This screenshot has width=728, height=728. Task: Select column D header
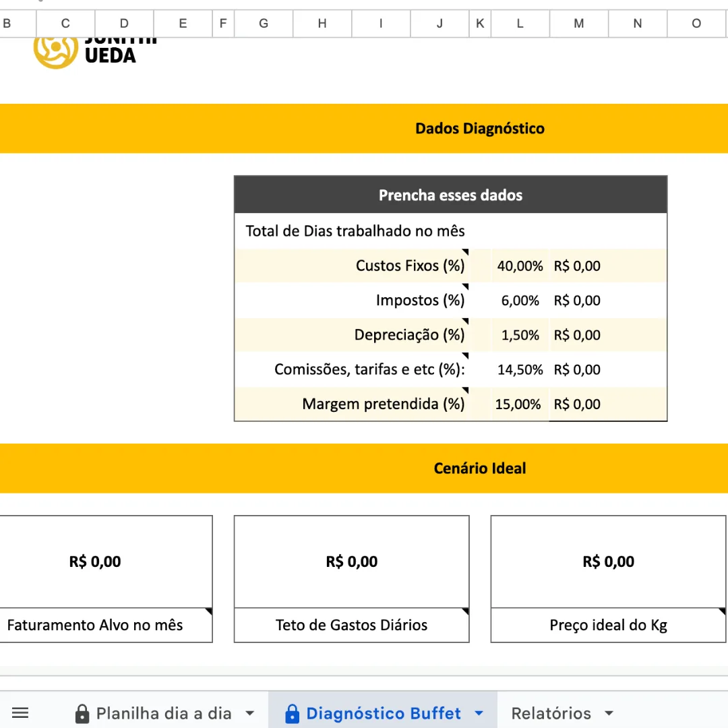click(124, 23)
